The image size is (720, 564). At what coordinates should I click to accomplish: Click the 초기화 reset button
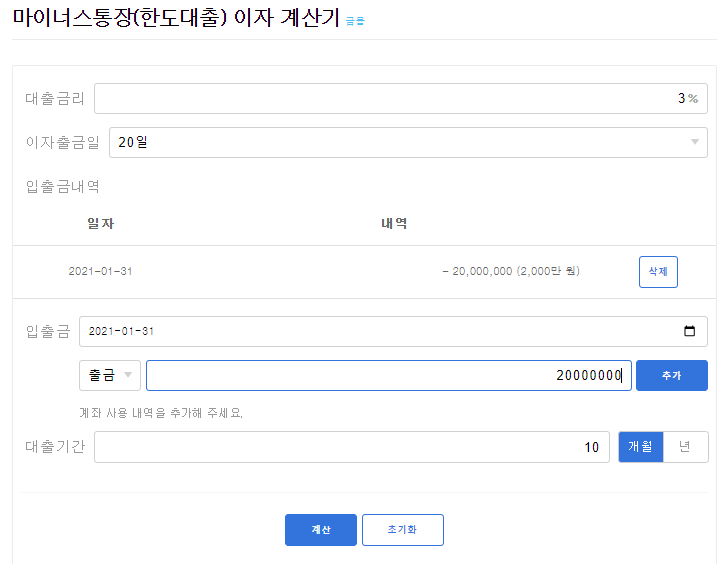402,530
